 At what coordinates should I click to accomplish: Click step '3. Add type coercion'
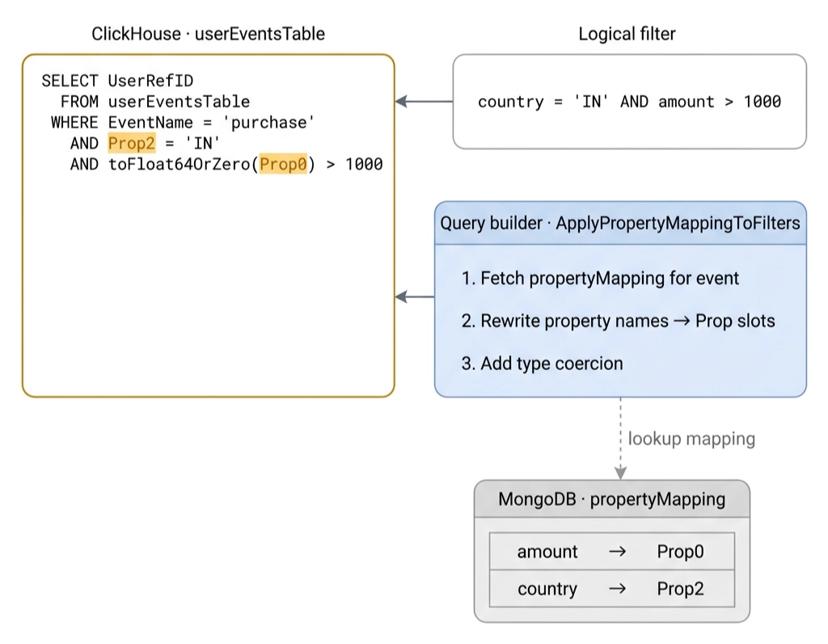pyautogui.click(x=542, y=364)
